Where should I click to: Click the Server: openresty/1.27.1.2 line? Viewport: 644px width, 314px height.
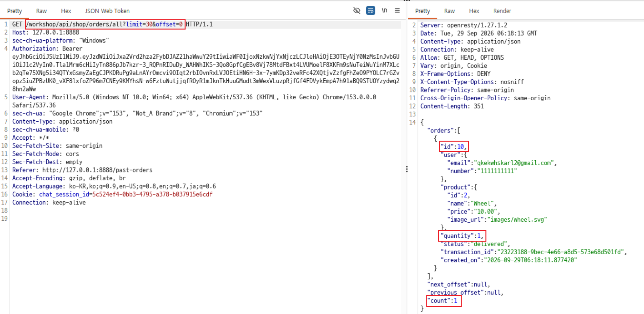(x=464, y=25)
